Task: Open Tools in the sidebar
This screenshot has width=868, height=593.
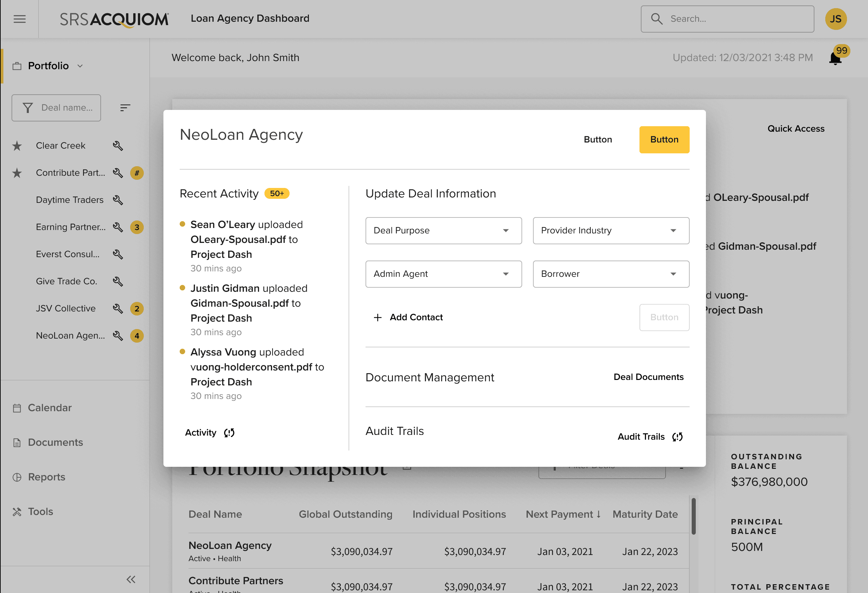Action: 40,512
